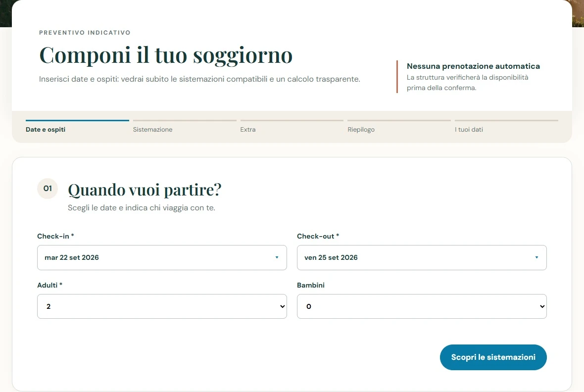Open the Check-out date dropdown

tap(422, 257)
